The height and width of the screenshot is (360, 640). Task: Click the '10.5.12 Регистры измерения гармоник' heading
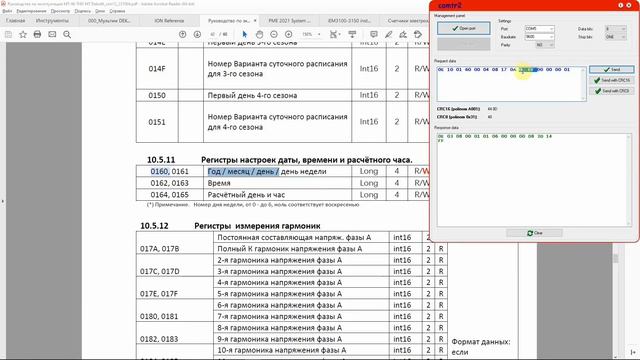coord(230,226)
